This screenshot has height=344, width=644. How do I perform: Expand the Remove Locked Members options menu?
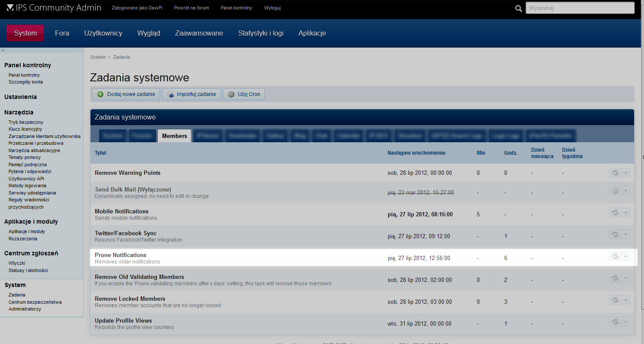pyautogui.click(x=626, y=300)
